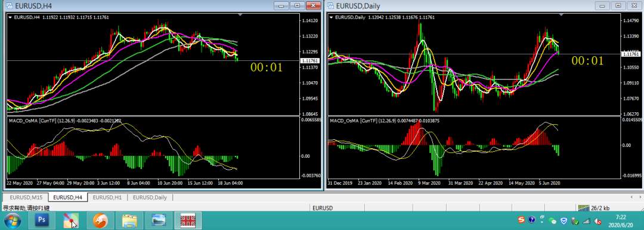This screenshot has height=230, width=644.
Task: Click the 1.11761 price label on the H4 chart
Action: (x=310, y=60)
